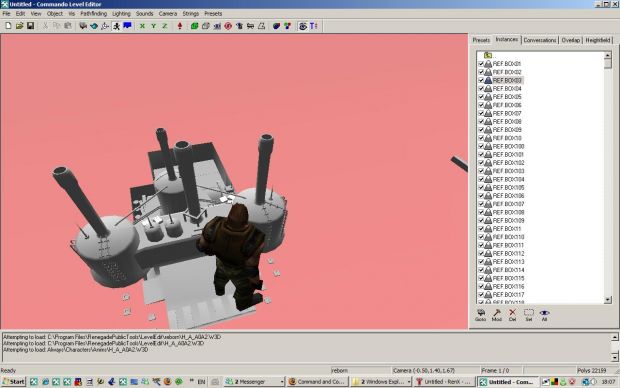Restrict movement to the X axis

pos(142,26)
